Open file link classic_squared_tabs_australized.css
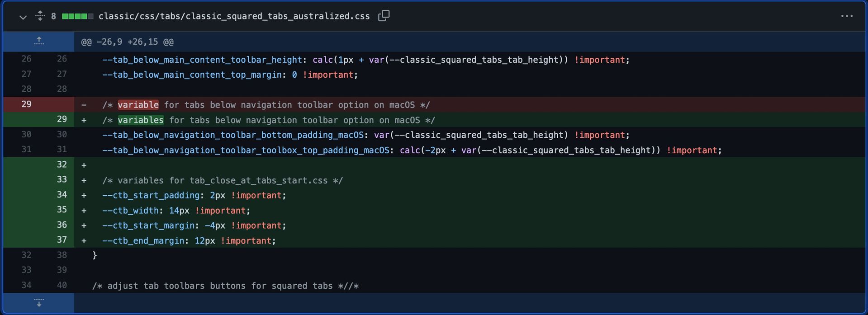 tap(234, 16)
